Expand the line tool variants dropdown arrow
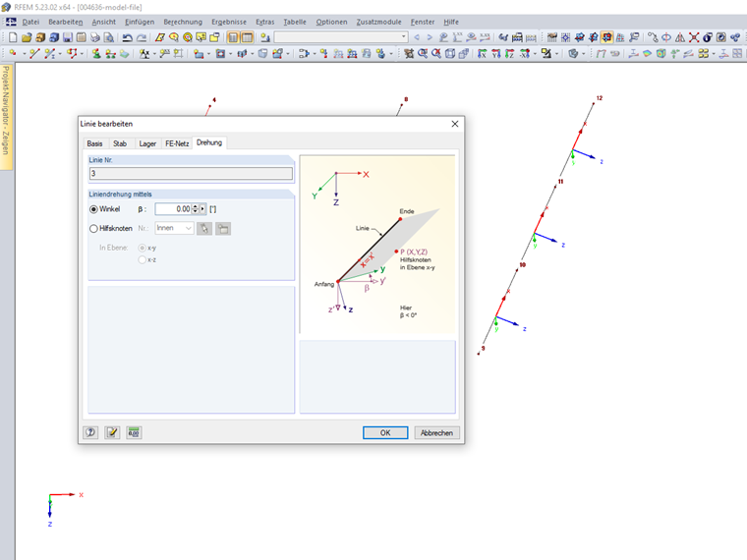This screenshot has height=560, width=747. 61,54
